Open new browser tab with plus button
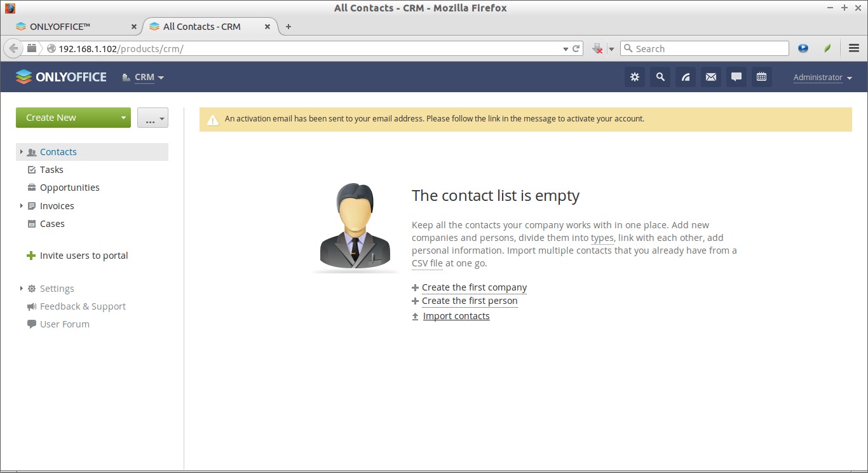Viewport: 868px width, 473px height. [288, 27]
